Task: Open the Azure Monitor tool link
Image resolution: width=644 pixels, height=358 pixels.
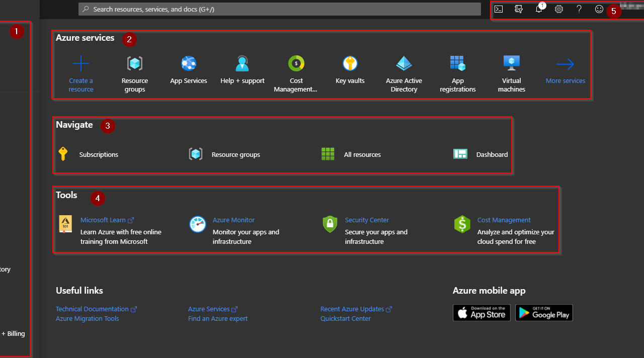Action: [233, 220]
